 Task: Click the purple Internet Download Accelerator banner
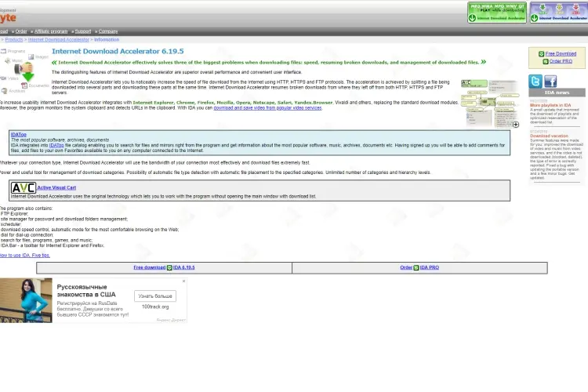559,13
